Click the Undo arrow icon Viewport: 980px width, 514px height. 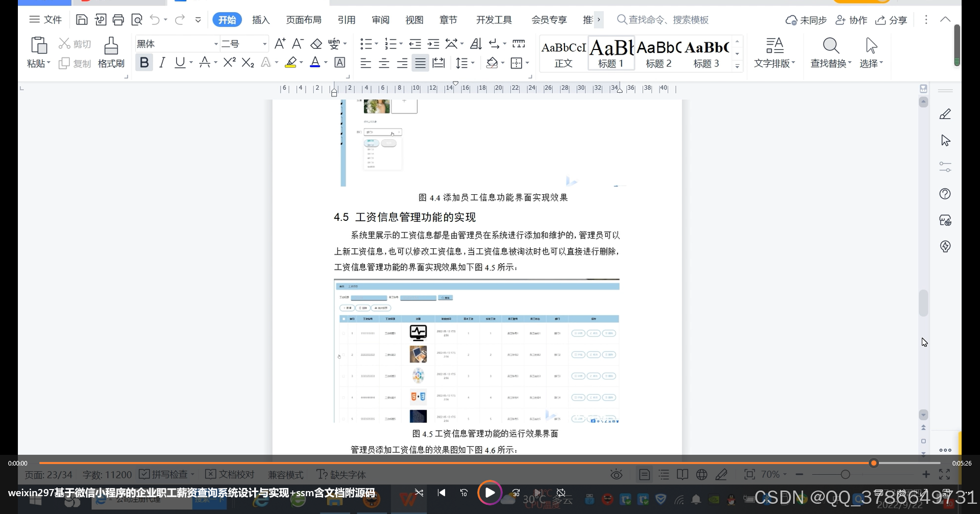pos(155,20)
